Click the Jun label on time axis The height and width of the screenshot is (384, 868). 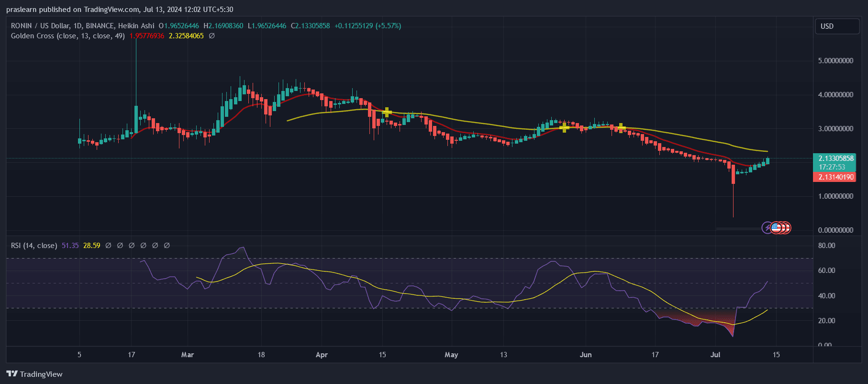[x=586, y=355]
